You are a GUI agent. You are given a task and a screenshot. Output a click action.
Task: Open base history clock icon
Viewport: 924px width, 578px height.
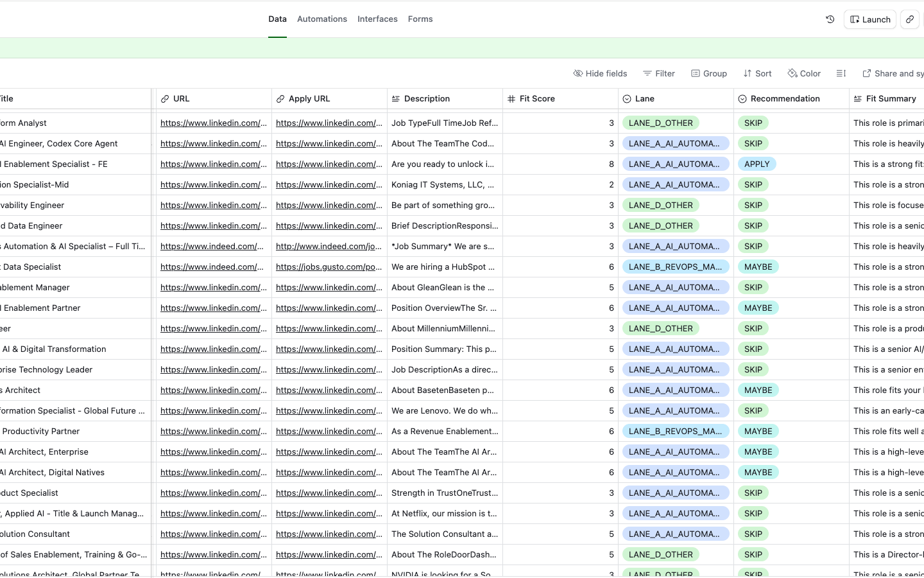pyautogui.click(x=830, y=19)
